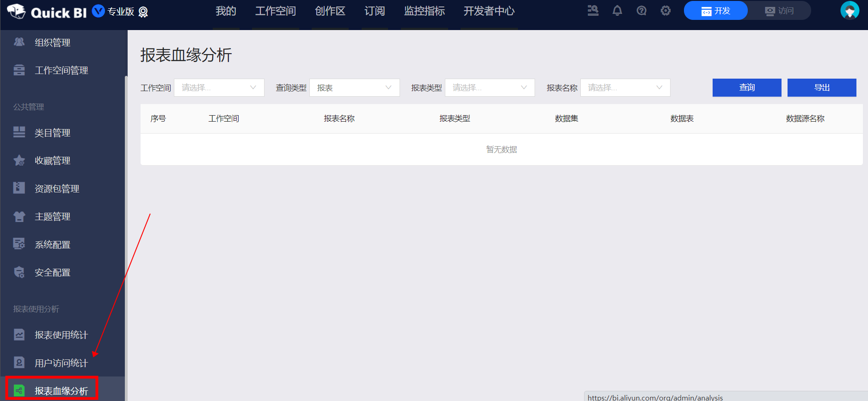The height and width of the screenshot is (401, 868).
Task: Click the 工作空间 column header
Action: pyautogui.click(x=224, y=118)
